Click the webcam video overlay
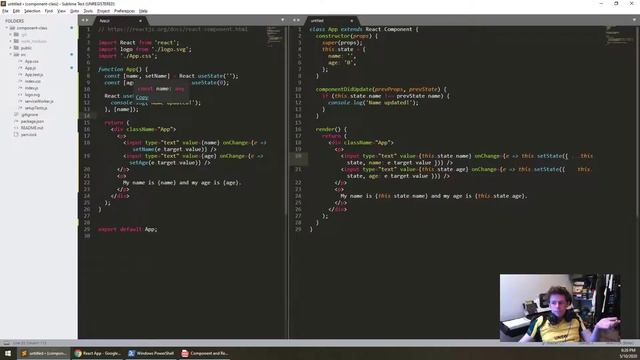The image size is (640, 360). pyautogui.click(x=560, y=308)
